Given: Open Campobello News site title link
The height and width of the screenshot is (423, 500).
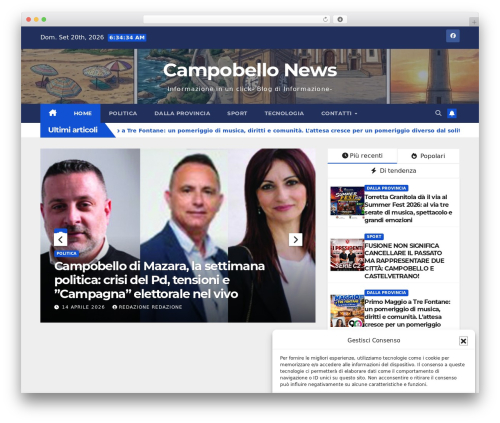Looking at the screenshot, I should [250, 70].
